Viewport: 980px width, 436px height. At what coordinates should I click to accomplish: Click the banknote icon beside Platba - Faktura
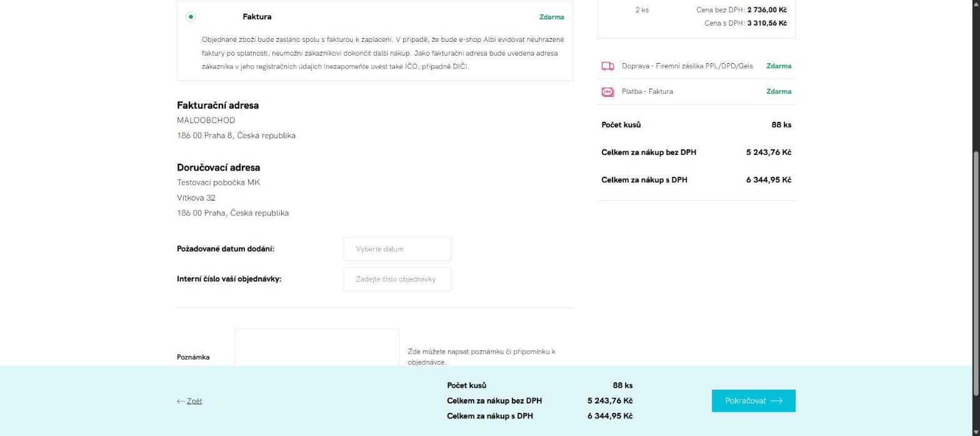pyautogui.click(x=607, y=92)
